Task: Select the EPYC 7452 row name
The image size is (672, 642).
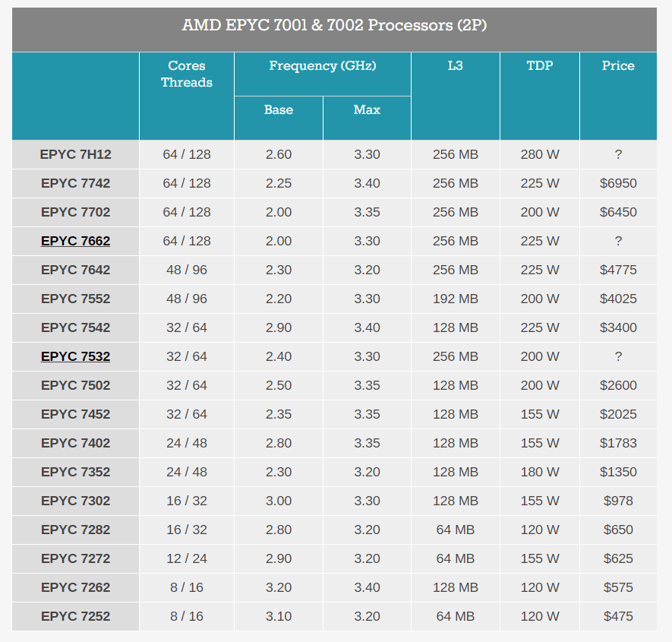Action: 75,414
